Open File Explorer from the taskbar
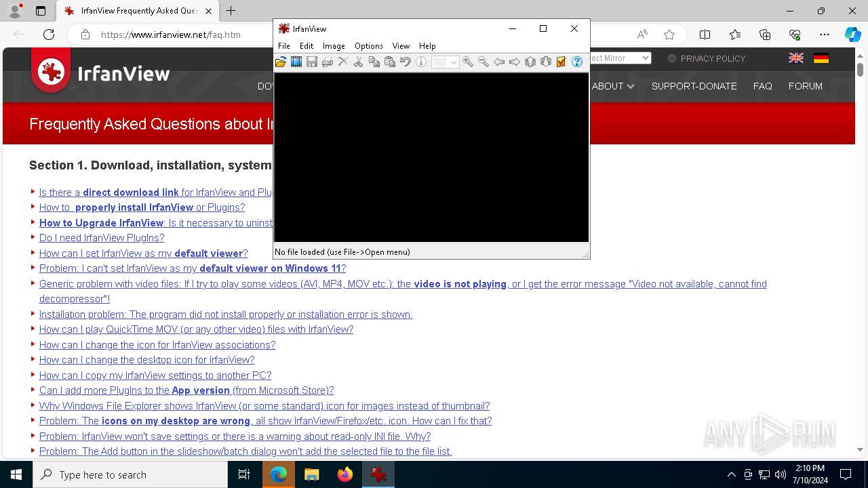This screenshot has width=868, height=488. [x=311, y=474]
